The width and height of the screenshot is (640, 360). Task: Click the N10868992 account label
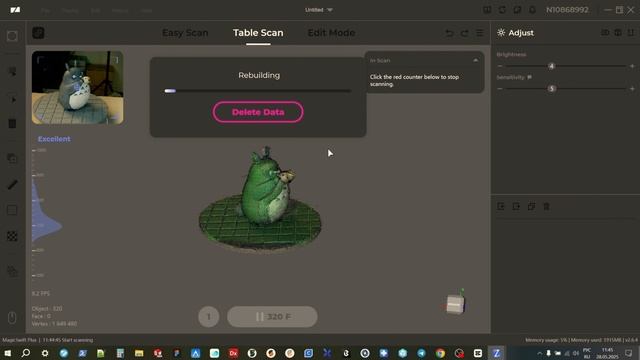coord(567,10)
